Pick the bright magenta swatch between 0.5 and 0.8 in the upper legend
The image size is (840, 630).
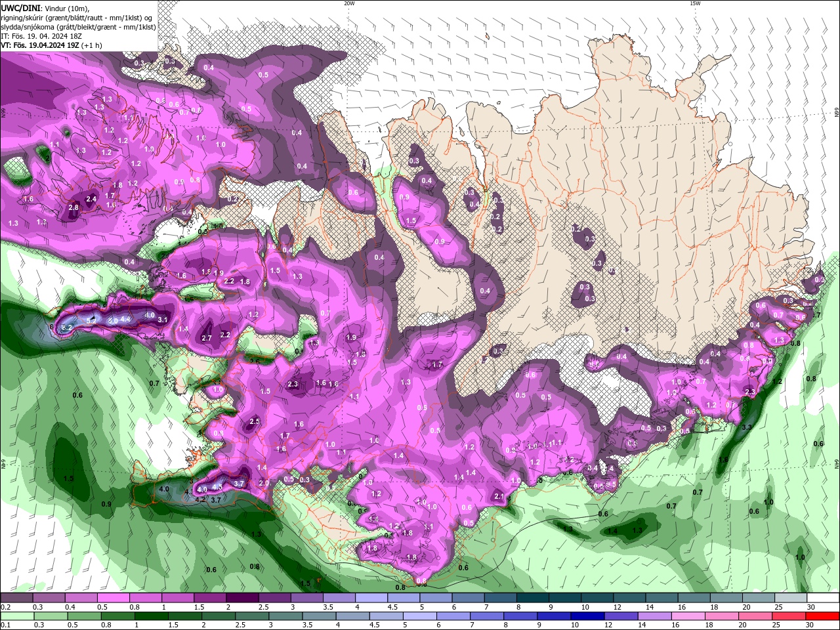tap(113, 598)
